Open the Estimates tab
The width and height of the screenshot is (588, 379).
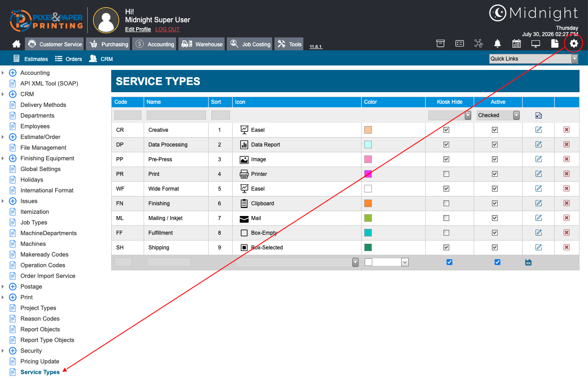tap(30, 59)
